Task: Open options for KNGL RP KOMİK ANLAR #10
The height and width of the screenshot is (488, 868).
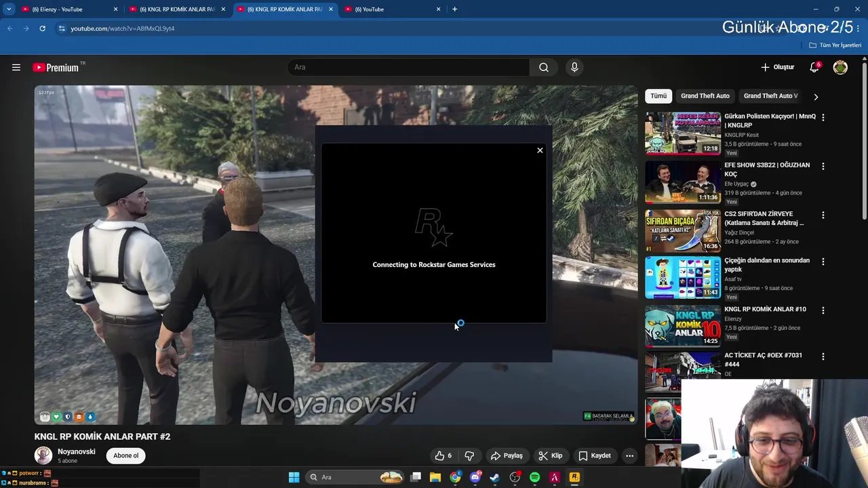Action: click(x=823, y=310)
